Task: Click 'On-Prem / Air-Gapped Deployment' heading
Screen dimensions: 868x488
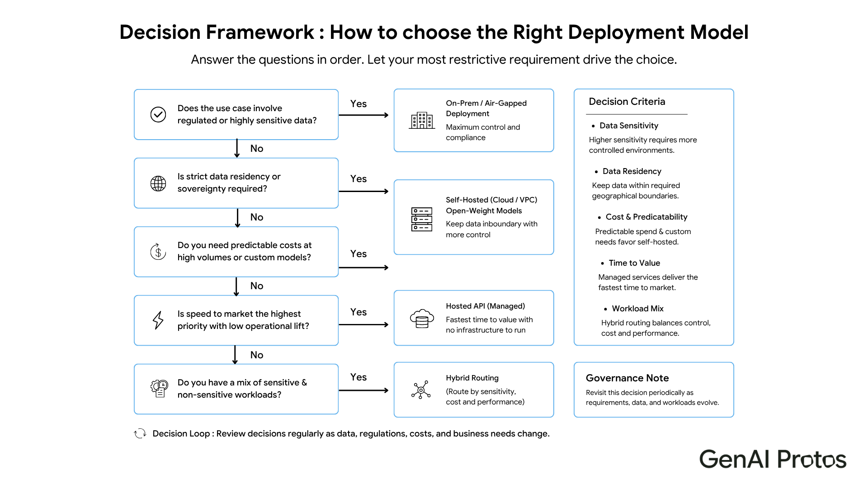Action: click(x=486, y=108)
